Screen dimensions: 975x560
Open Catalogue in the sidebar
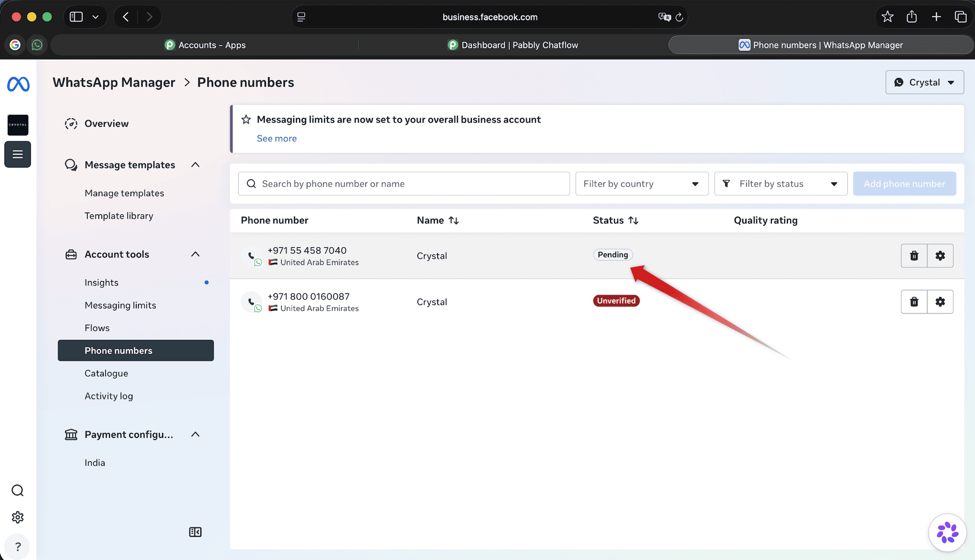point(106,373)
